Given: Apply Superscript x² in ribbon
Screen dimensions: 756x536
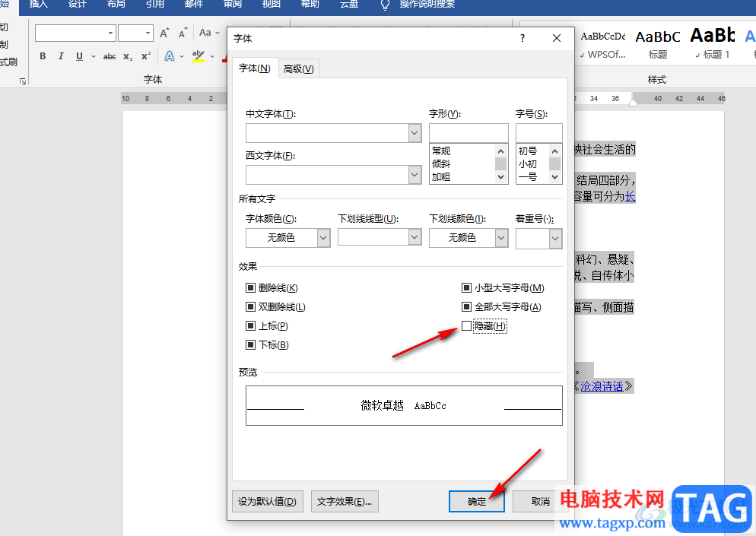Looking at the screenshot, I should [x=146, y=56].
